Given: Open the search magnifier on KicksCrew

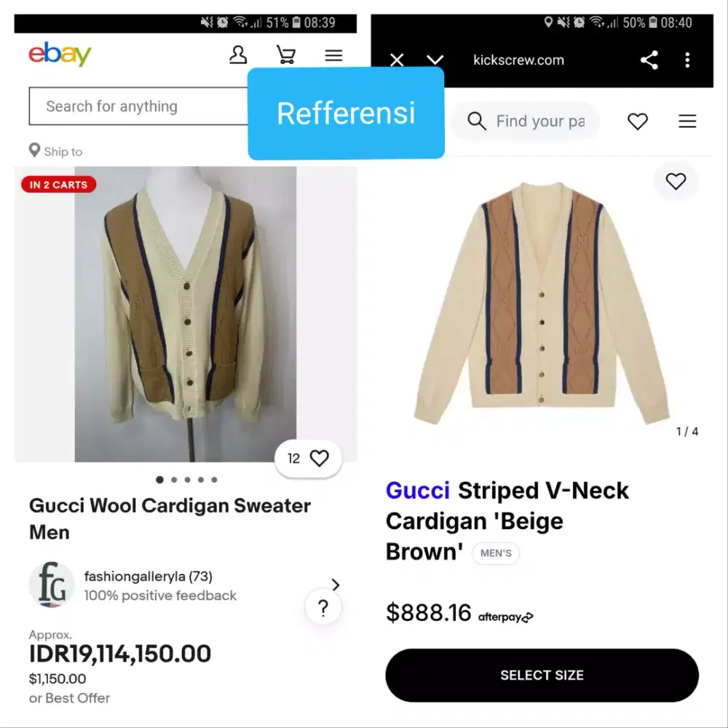Looking at the screenshot, I should click(477, 122).
